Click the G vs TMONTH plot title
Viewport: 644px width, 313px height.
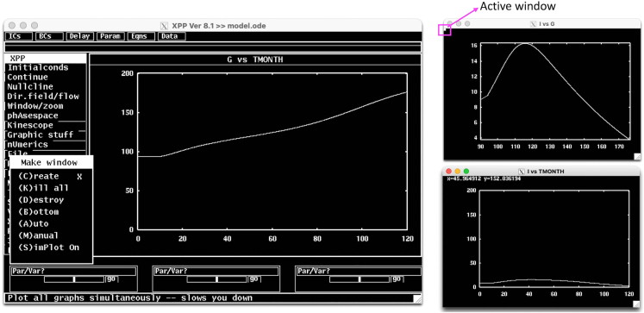tap(255, 59)
